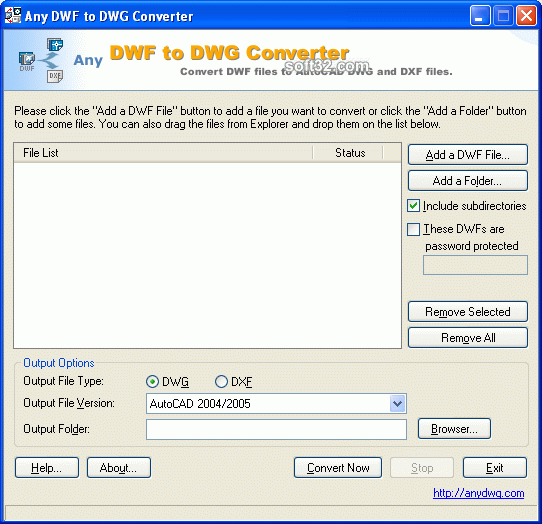Screen dimensions: 542x524
Task: Toggle Include subdirectories checkbox
Action: [x=413, y=206]
